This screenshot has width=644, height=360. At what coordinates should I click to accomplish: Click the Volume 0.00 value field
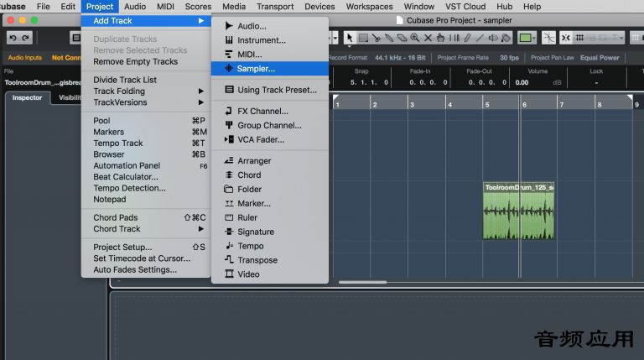(x=522, y=82)
